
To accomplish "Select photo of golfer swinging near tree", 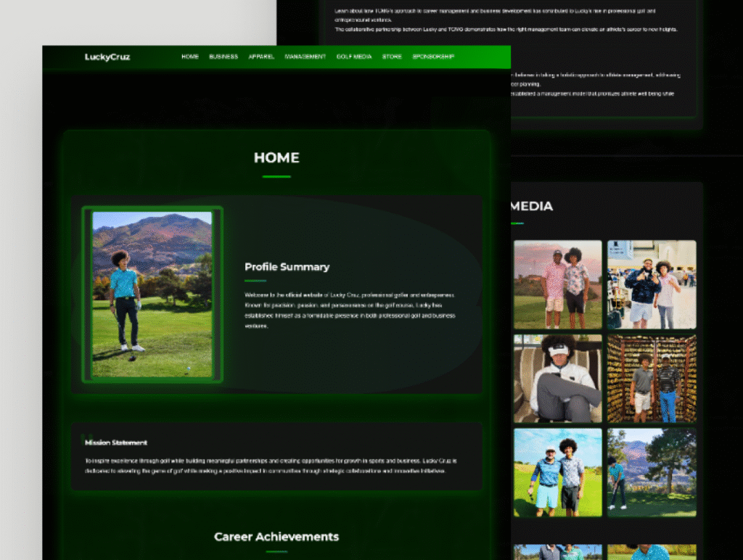I will pyautogui.click(x=652, y=472).
